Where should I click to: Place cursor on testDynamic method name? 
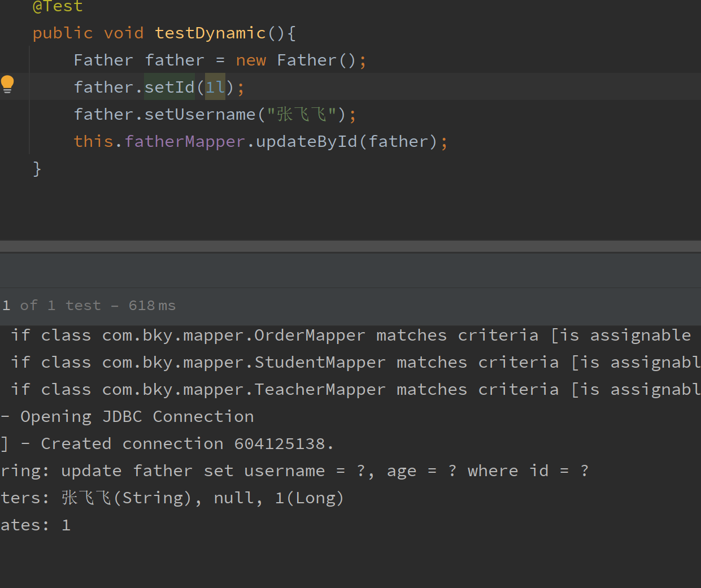210,33
